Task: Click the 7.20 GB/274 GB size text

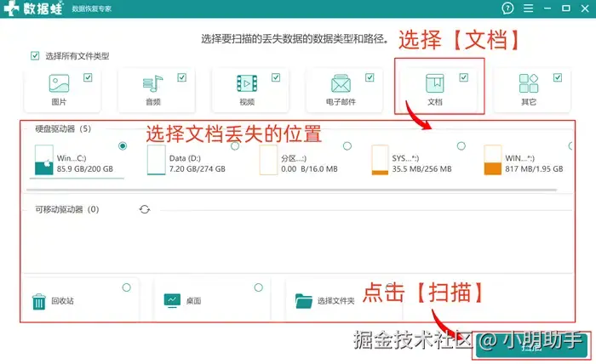Action: click(198, 169)
